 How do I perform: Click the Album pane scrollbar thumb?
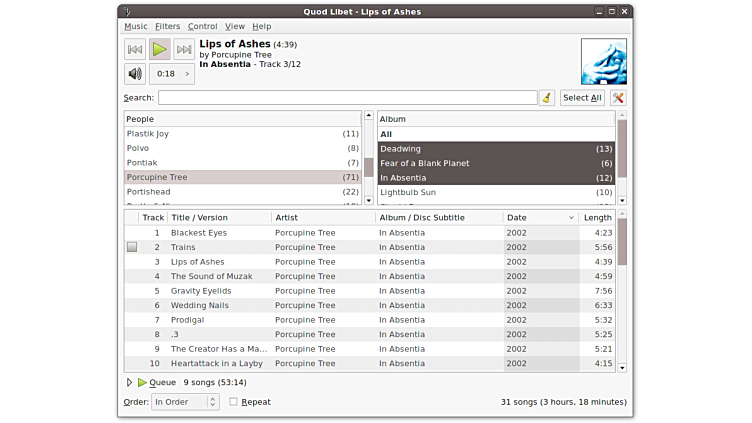(622, 149)
